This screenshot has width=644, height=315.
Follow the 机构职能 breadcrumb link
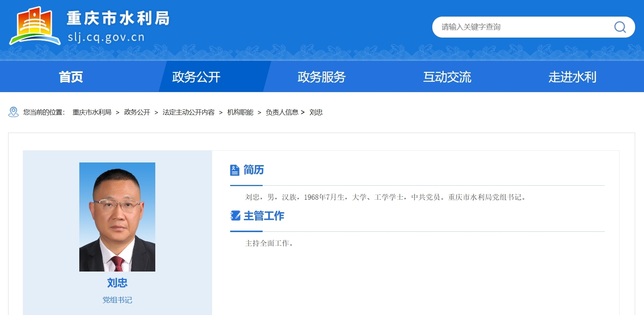point(240,112)
